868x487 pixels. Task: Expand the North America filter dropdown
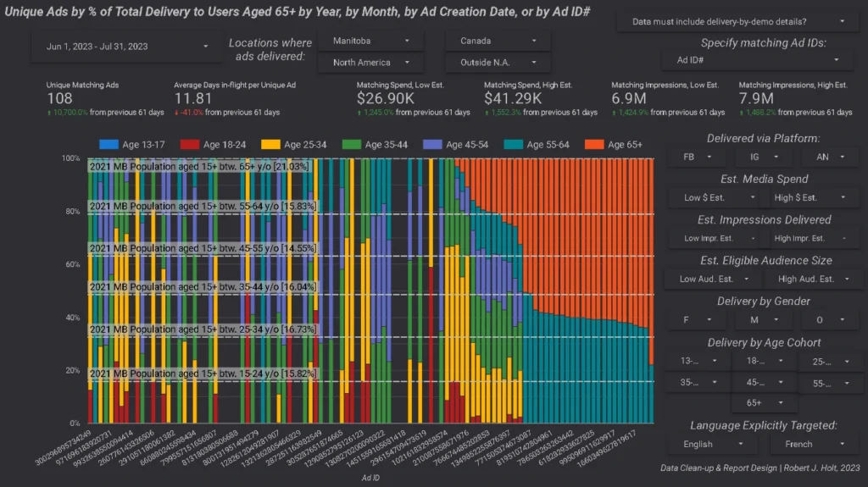coord(370,63)
